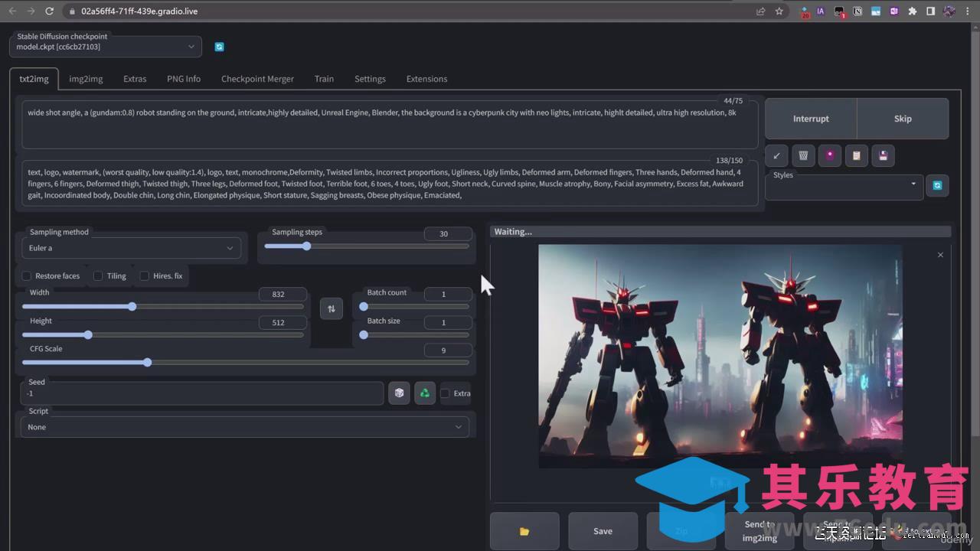Click the clipboard icon to apply styles
The image size is (980, 551).
pos(857,156)
